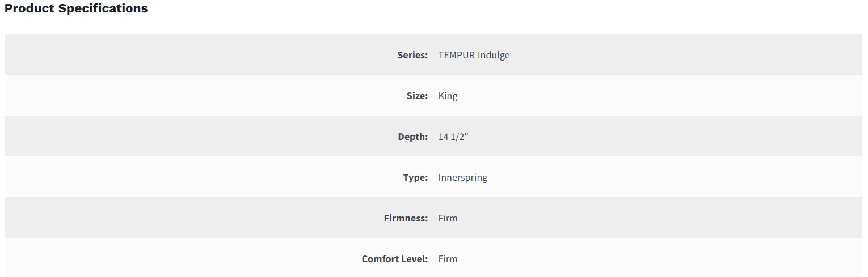Click the Type: label
868x277 pixels.
pyautogui.click(x=415, y=177)
